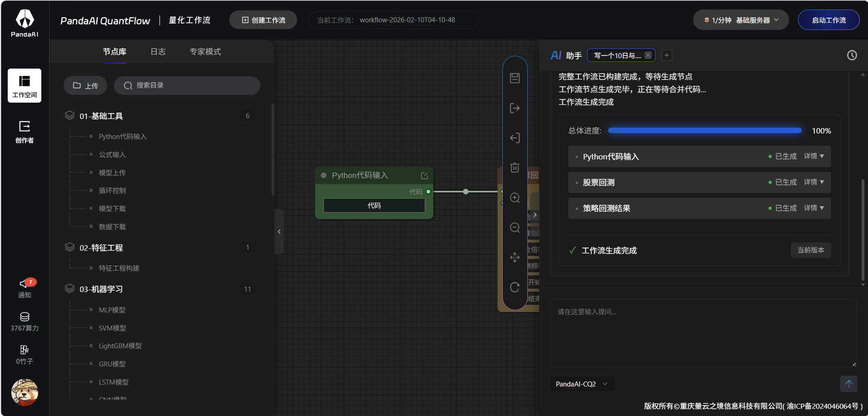Click the current workflow name field
Screen dimensions: 868x416
click(x=393, y=20)
